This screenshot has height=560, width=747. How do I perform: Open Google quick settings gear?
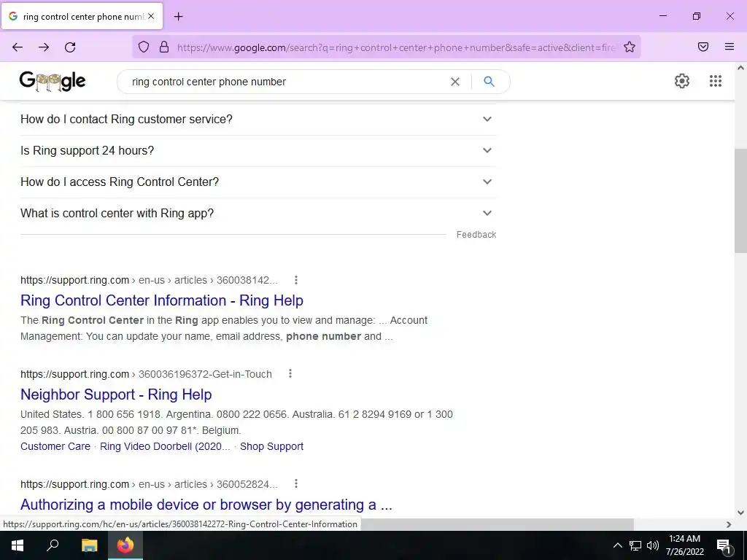coord(682,81)
